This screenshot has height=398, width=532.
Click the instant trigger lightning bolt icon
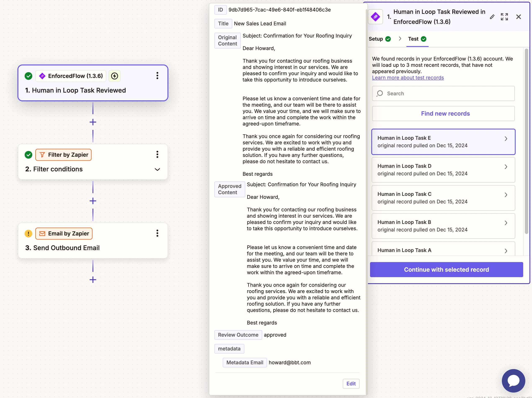[114, 76]
